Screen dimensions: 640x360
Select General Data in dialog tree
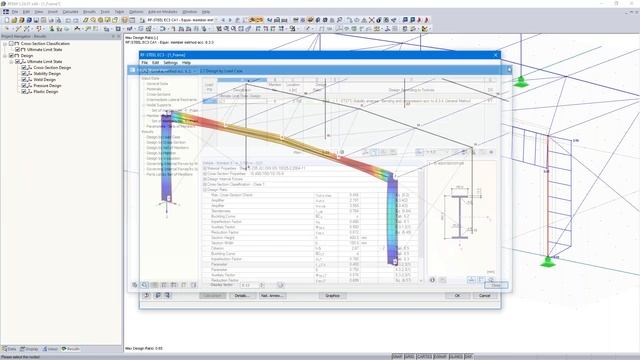coord(158,84)
